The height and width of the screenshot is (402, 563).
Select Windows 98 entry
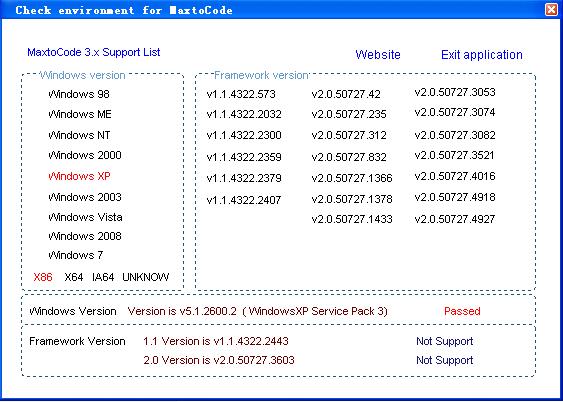point(79,94)
